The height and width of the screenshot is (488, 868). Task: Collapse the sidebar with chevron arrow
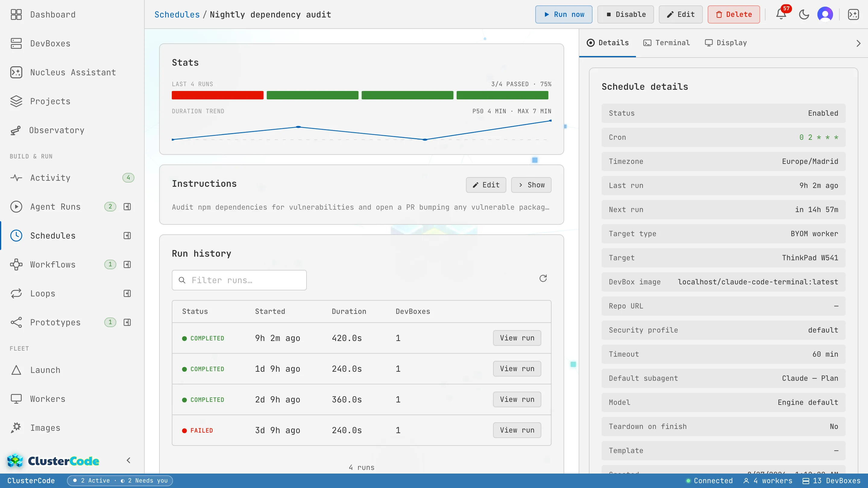(x=128, y=460)
